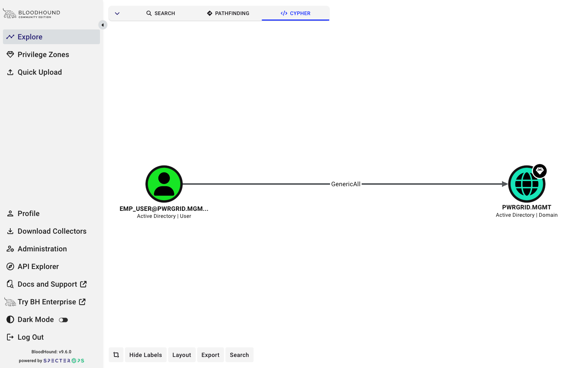The image size is (588, 368).
Task: Click external-link icon beside Docs and Support
Action: (x=83, y=284)
